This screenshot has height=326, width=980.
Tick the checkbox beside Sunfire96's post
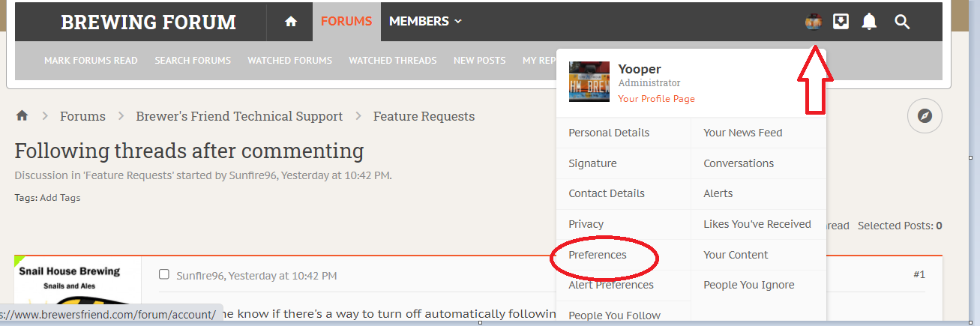[x=164, y=274]
